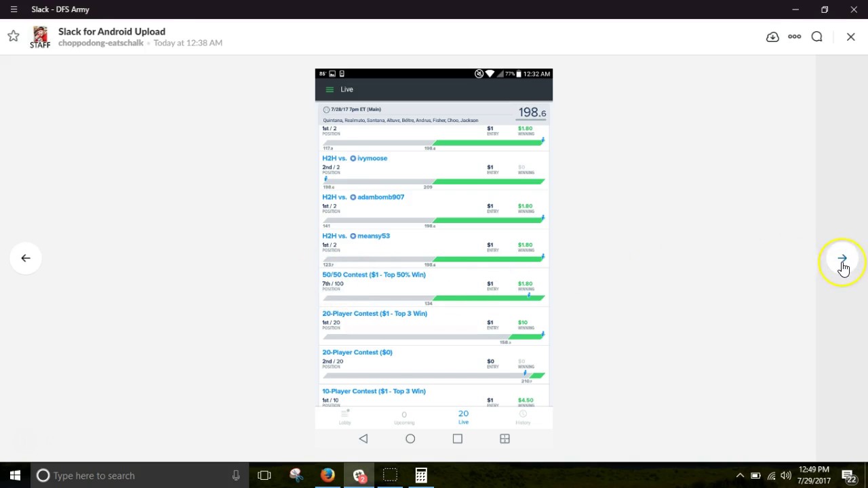Click the Cortana search box
Screen dimensions: 868x488
[139, 475]
